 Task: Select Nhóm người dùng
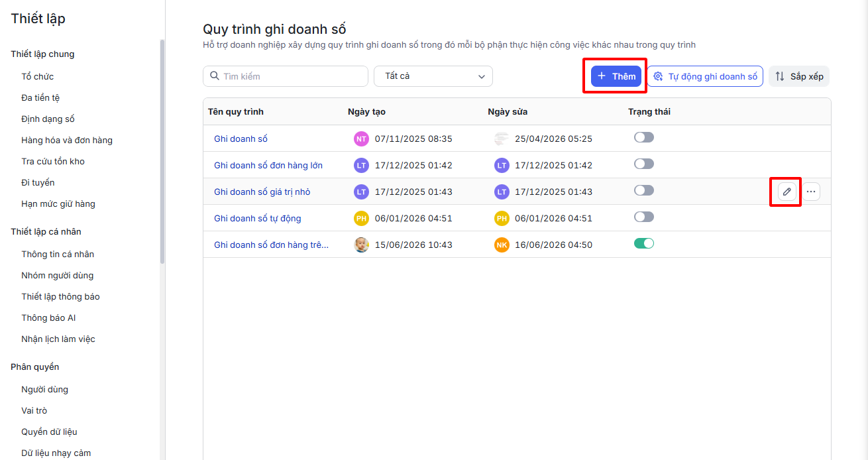58,275
